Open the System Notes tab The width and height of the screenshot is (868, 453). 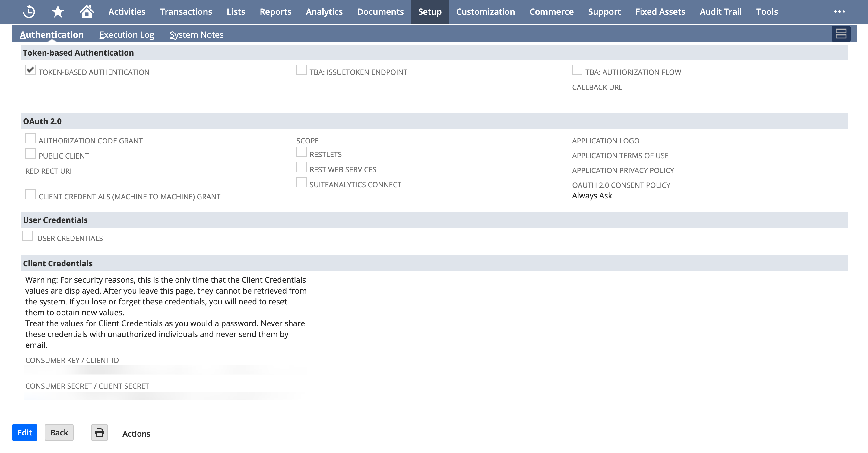[196, 34]
